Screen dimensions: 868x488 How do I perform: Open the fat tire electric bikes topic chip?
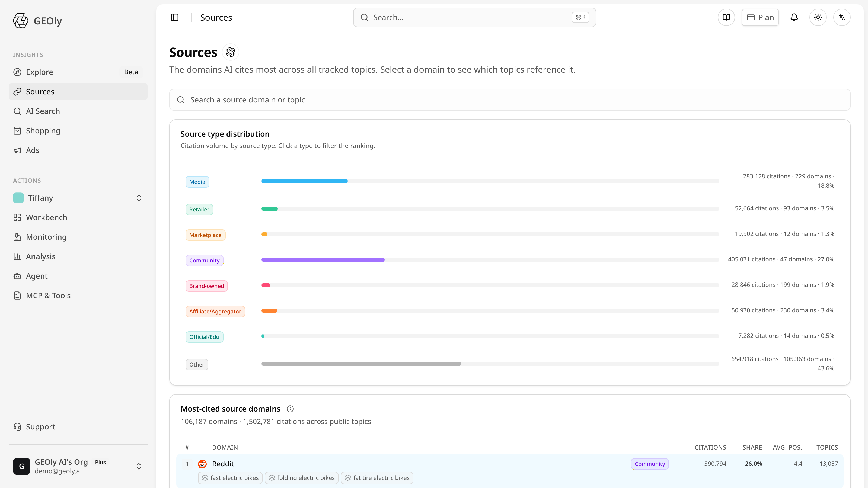pos(377,478)
